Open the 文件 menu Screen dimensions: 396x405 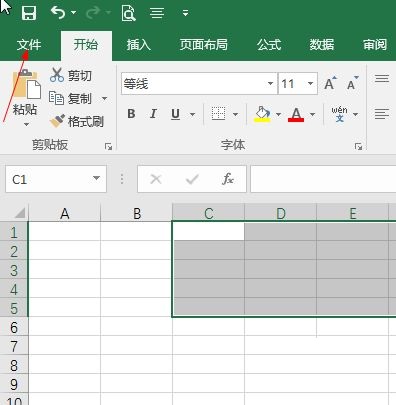[x=29, y=45]
